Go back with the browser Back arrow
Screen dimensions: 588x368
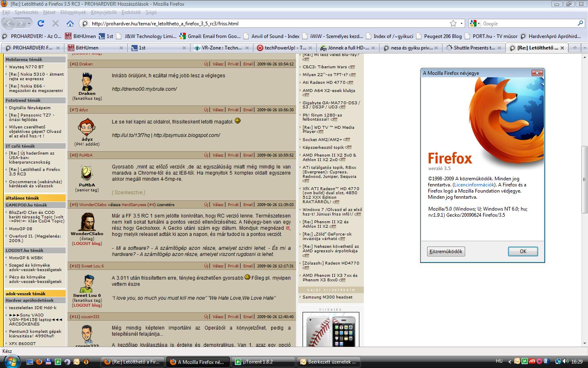coord(9,24)
